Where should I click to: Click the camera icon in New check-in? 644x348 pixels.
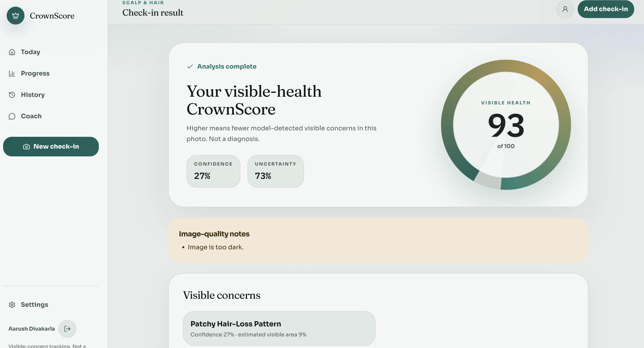click(x=26, y=147)
